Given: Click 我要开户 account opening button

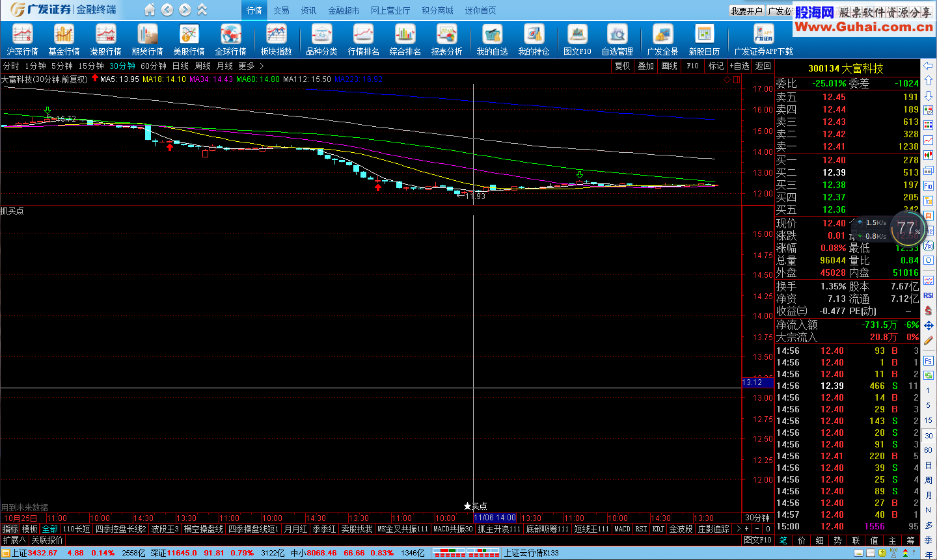Looking at the screenshot, I should [746, 11].
